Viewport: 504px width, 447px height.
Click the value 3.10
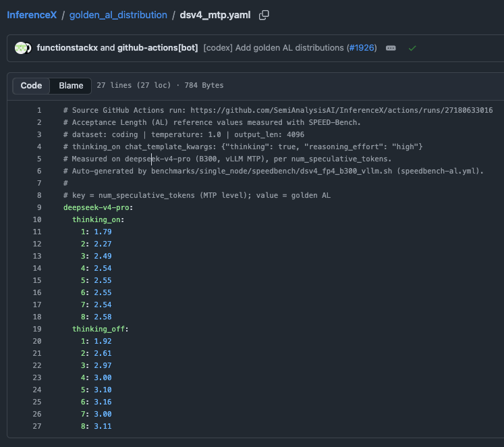[x=103, y=390]
